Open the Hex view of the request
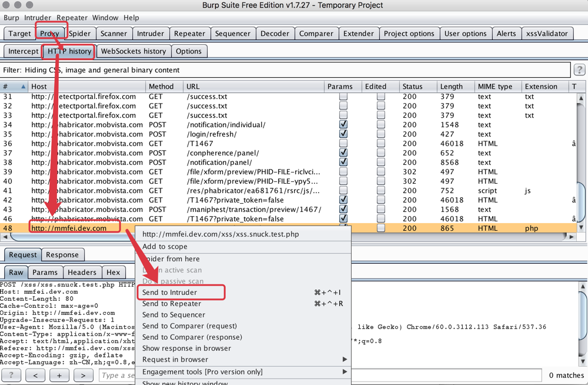This screenshot has height=385, width=588. (113, 272)
